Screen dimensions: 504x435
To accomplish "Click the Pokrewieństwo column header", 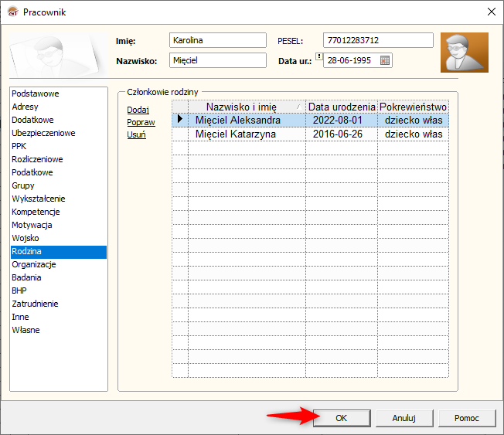I will tap(413, 107).
